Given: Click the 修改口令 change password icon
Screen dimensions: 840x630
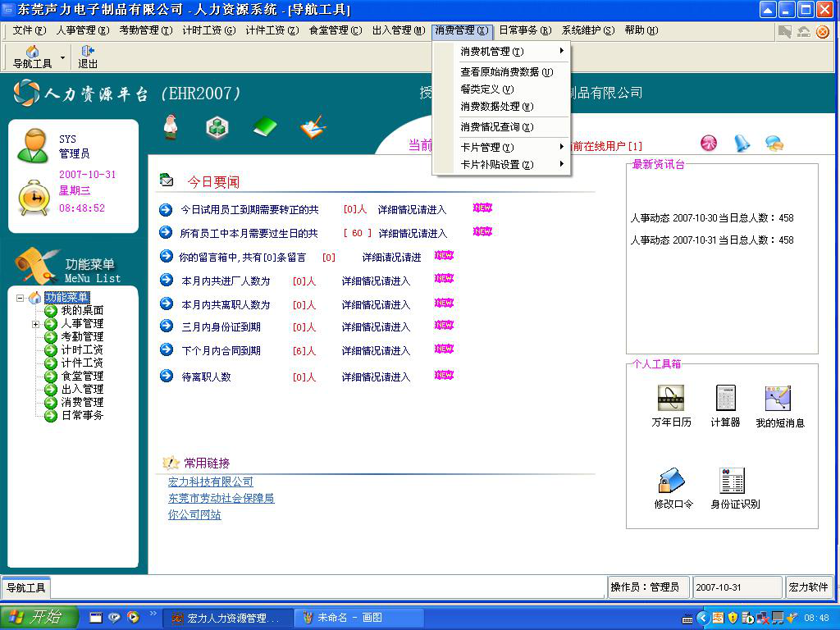Looking at the screenshot, I should 672,482.
